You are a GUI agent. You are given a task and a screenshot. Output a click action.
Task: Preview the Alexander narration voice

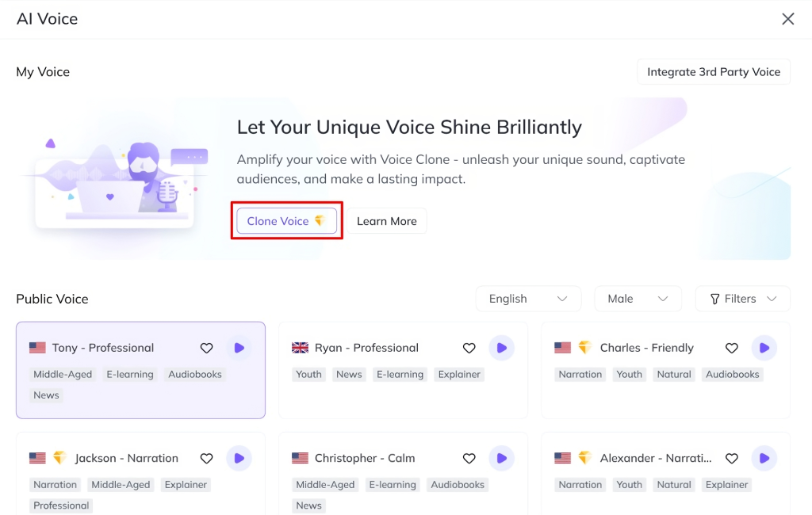click(764, 458)
